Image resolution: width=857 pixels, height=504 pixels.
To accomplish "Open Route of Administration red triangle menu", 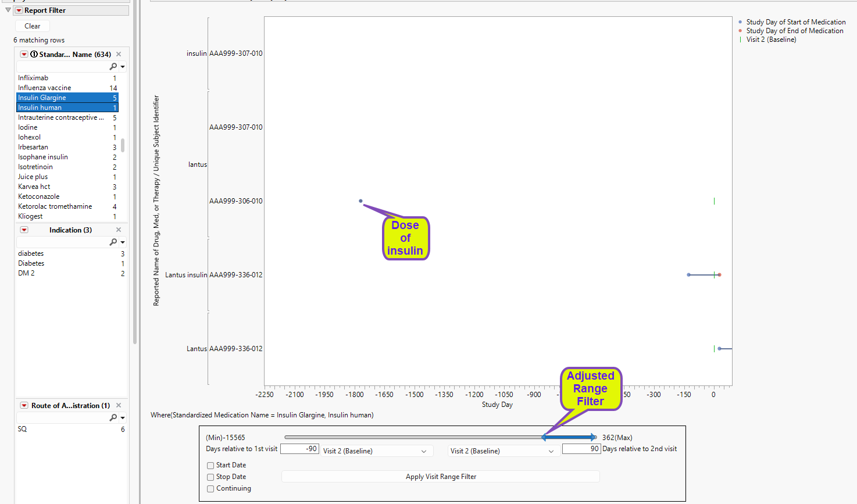I will 24,405.
